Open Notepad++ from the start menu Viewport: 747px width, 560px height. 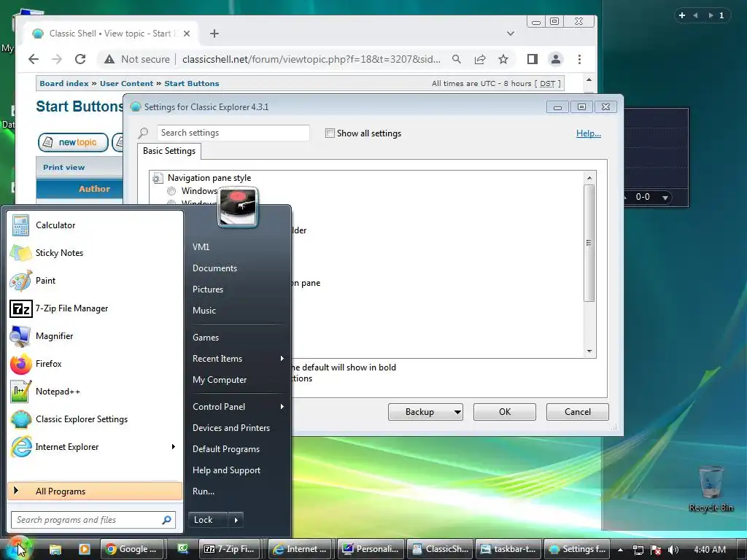click(x=95, y=392)
